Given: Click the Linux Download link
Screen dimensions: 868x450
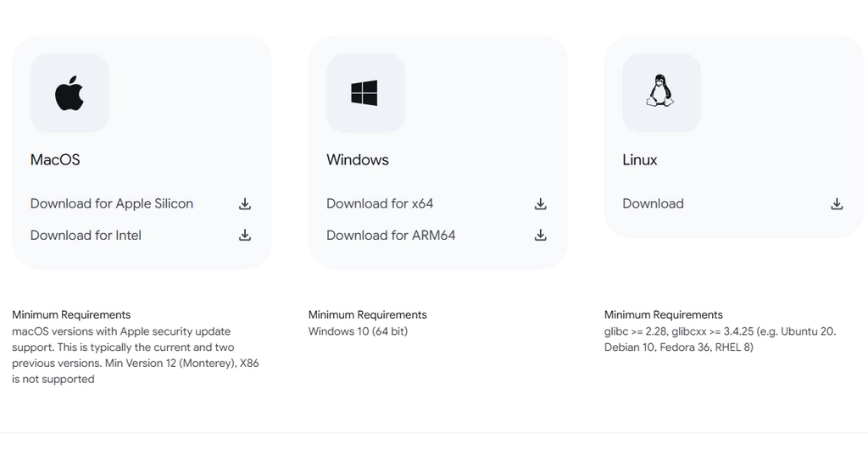Looking at the screenshot, I should coord(654,203).
